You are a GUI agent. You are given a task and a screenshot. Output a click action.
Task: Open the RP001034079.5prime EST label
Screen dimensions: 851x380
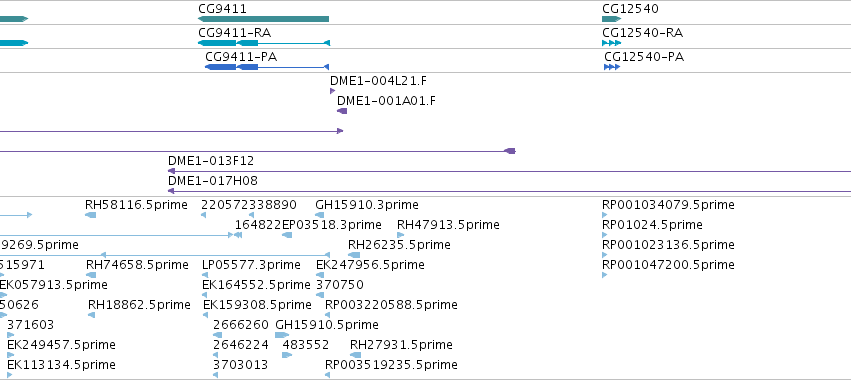click(x=668, y=205)
